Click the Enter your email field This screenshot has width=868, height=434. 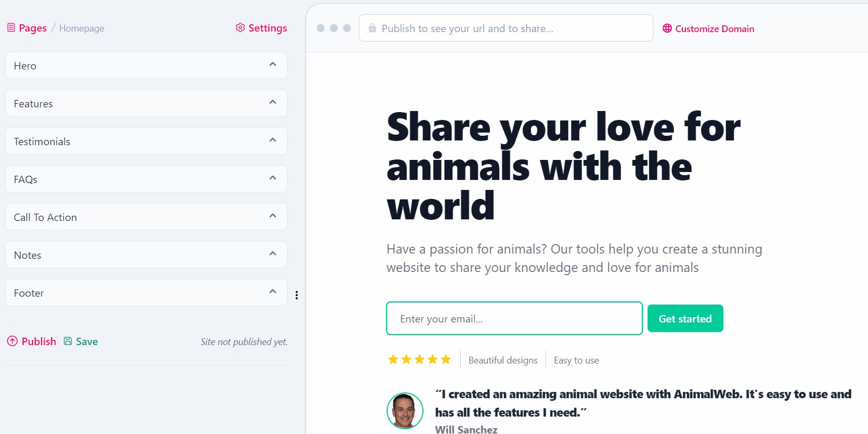coord(514,319)
